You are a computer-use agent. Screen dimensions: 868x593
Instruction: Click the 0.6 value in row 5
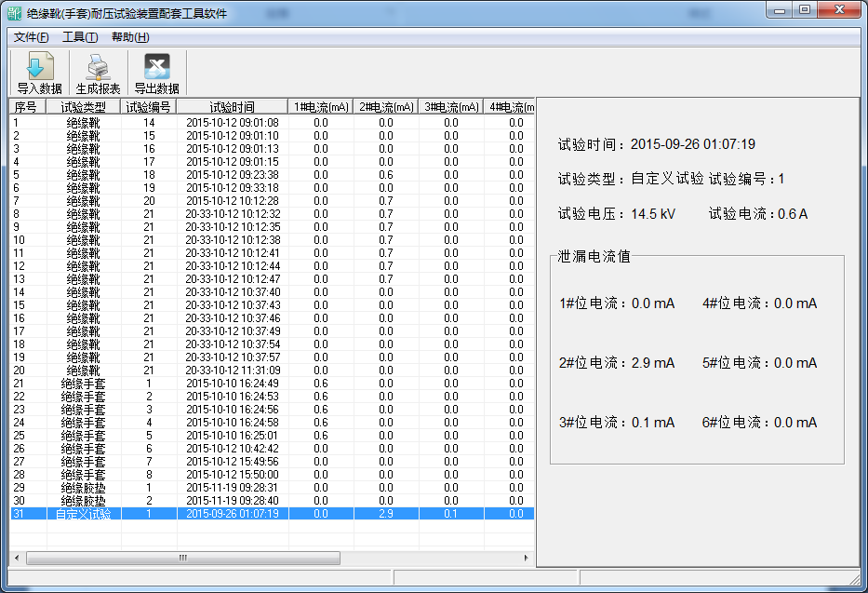tap(386, 175)
